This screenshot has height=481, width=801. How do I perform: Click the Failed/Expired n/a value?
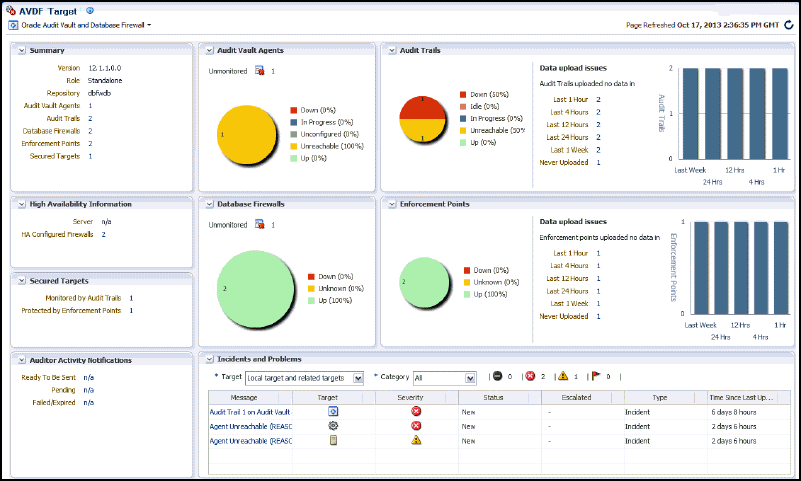(x=89, y=402)
